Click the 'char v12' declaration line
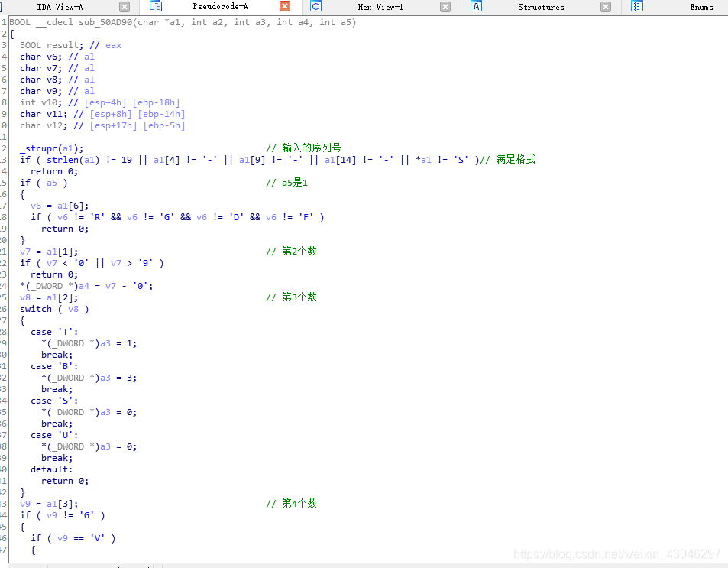Viewport: 728px width, 568px height. point(102,125)
